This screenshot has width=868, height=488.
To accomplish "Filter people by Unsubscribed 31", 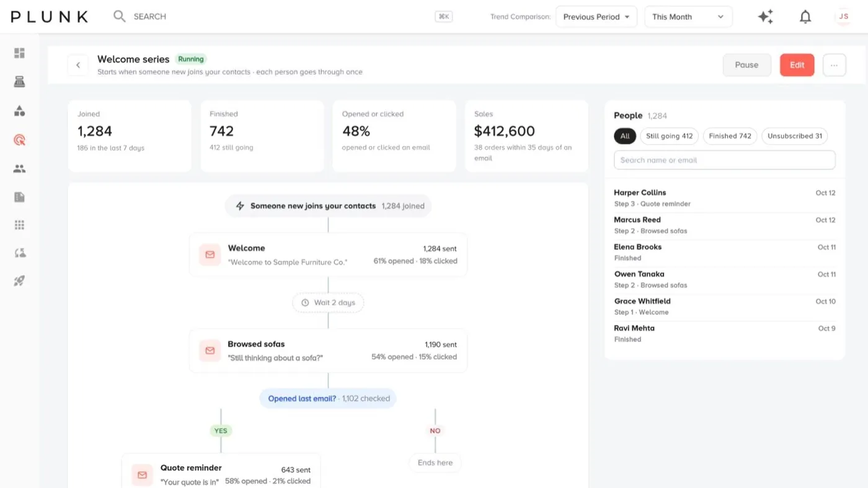I will point(795,136).
